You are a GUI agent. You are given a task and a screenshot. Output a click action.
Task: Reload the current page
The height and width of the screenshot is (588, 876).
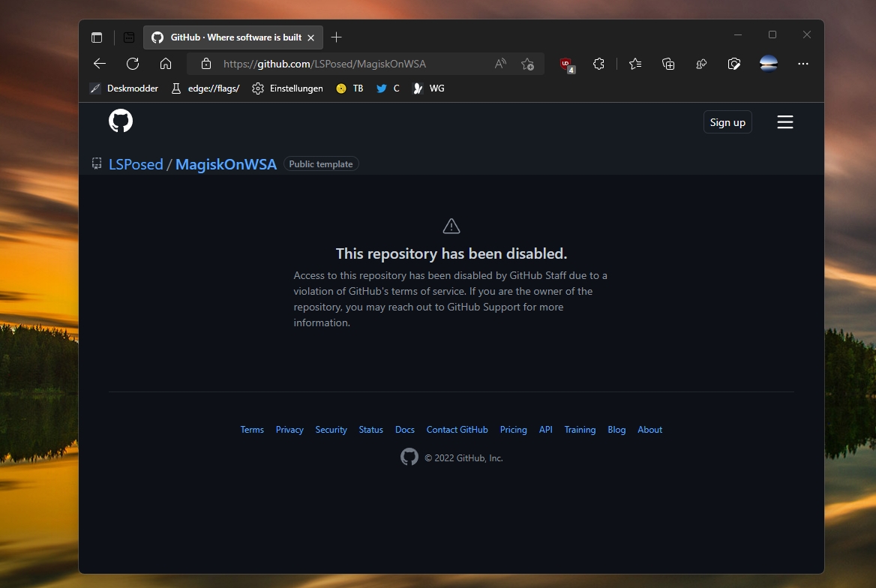133,64
